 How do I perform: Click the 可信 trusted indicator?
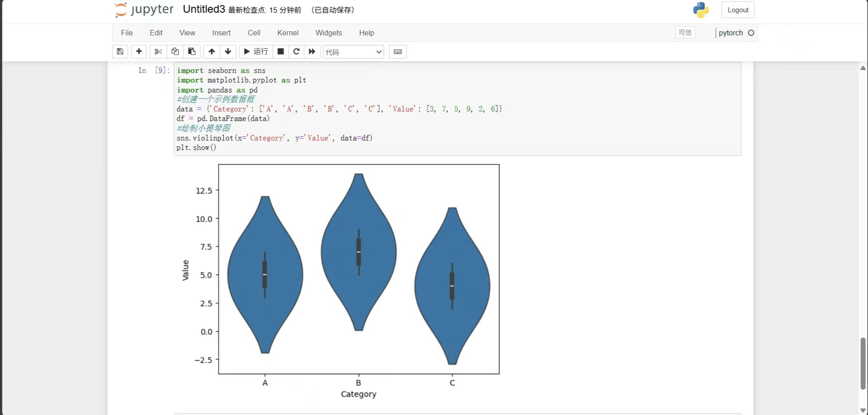click(685, 33)
